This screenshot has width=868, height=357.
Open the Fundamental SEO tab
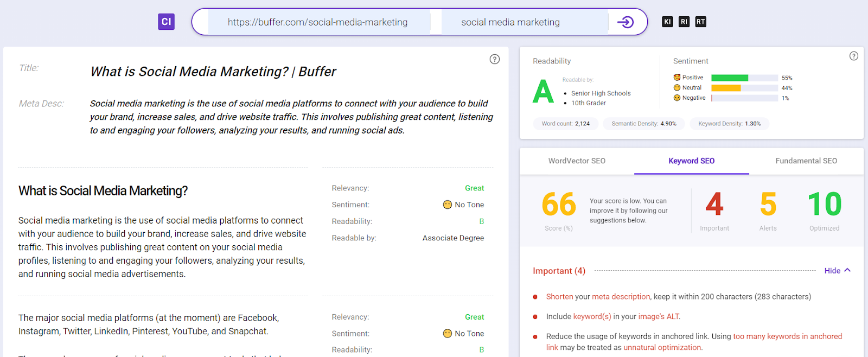point(806,161)
